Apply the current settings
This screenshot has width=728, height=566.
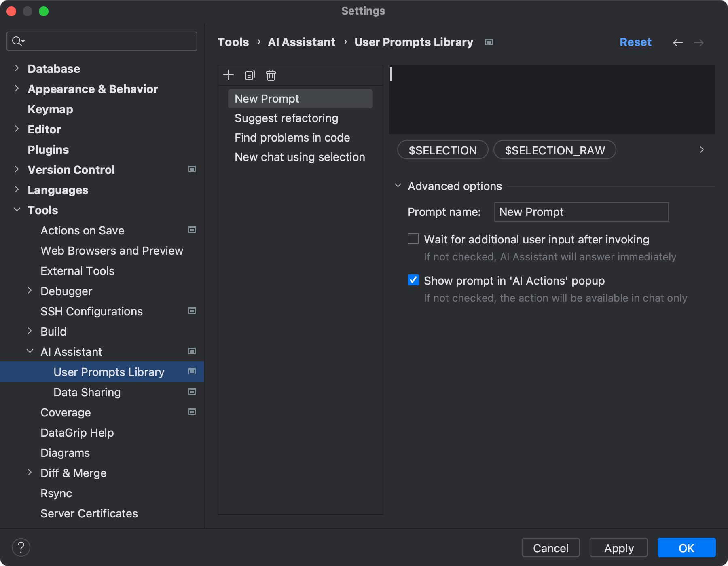(618, 548)
